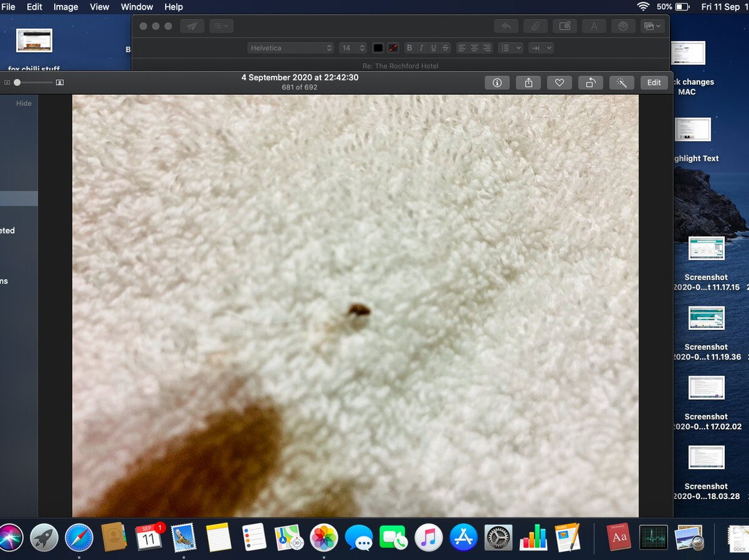Launch Safari from the Dock

click(x=79, y=537)
